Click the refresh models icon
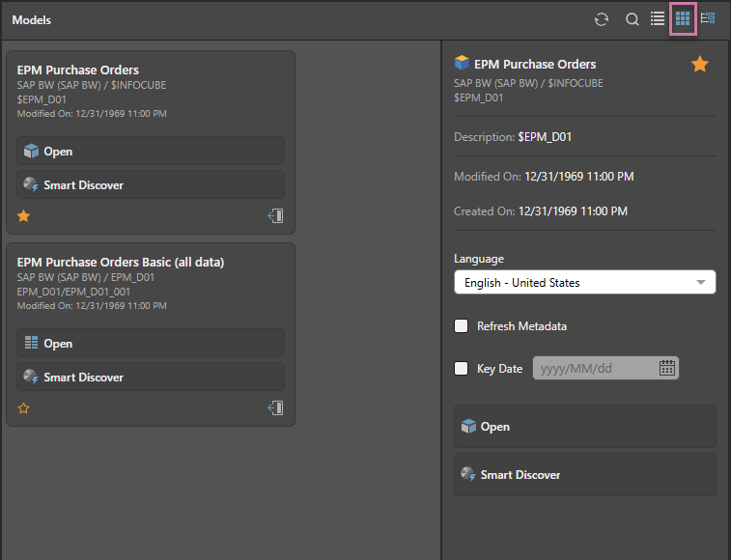The width and height of the screenshot is (731, 560). [602, 19]
